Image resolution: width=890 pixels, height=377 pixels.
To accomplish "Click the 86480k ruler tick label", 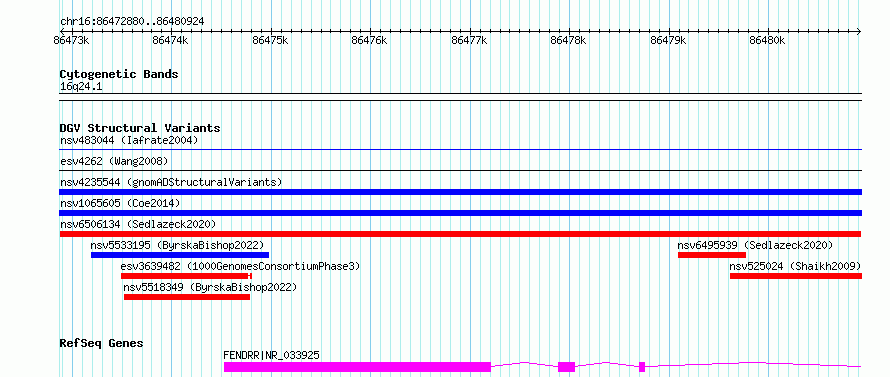I will [768, 40].
